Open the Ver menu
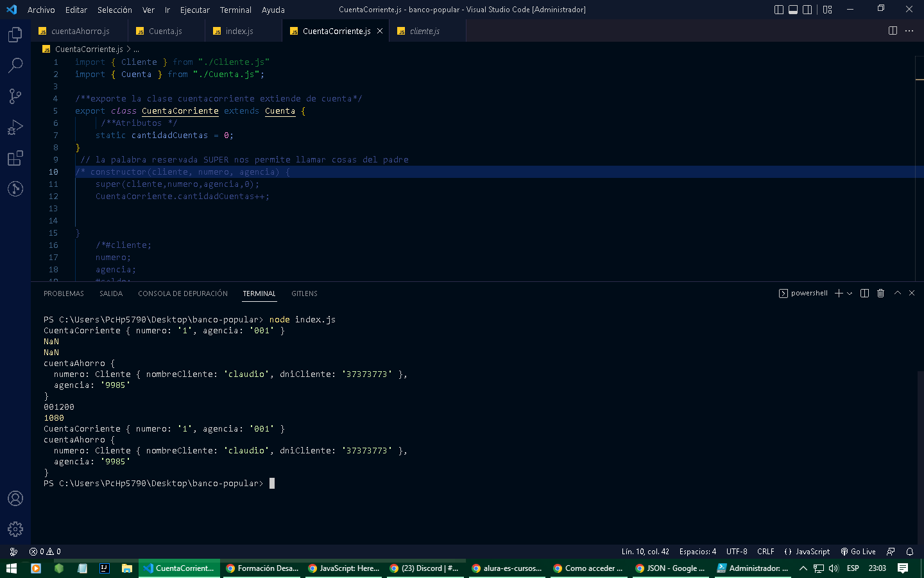 (148, 10)
